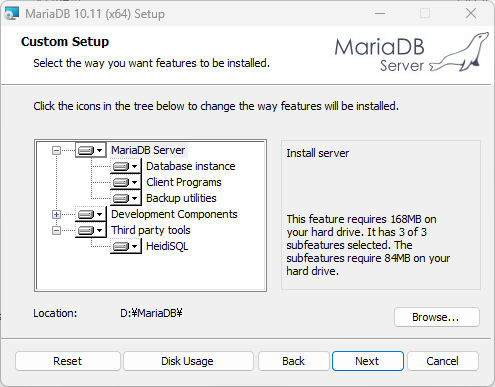
Task: Select the Database instance tree label
Action: pyautogui.click(x=191, y=166)
